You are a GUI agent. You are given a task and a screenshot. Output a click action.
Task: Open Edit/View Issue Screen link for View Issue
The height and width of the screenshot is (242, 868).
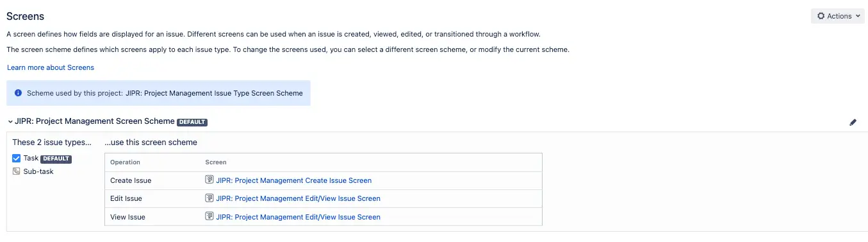pos(299,217)
